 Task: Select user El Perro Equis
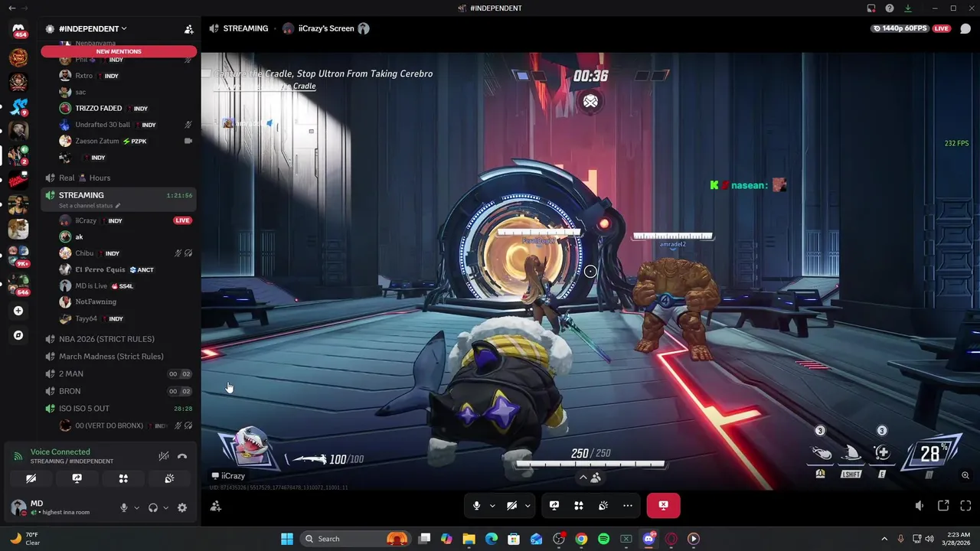[126, 269]
